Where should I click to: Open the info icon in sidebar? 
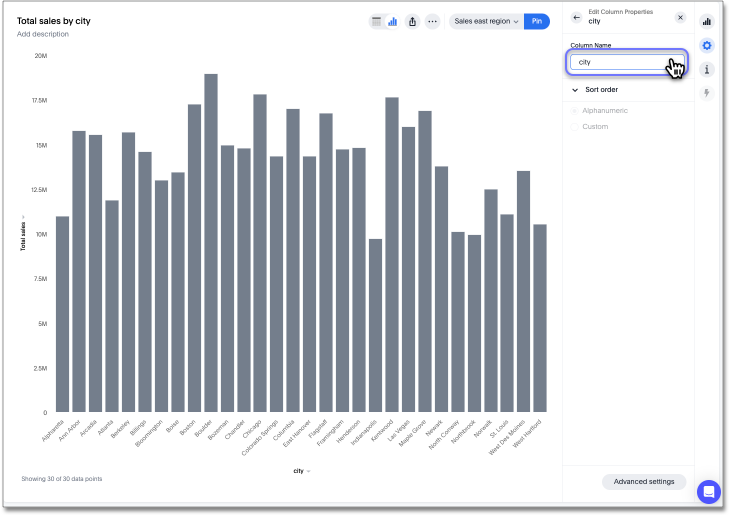pyautogui.click(x=707, y=69)
